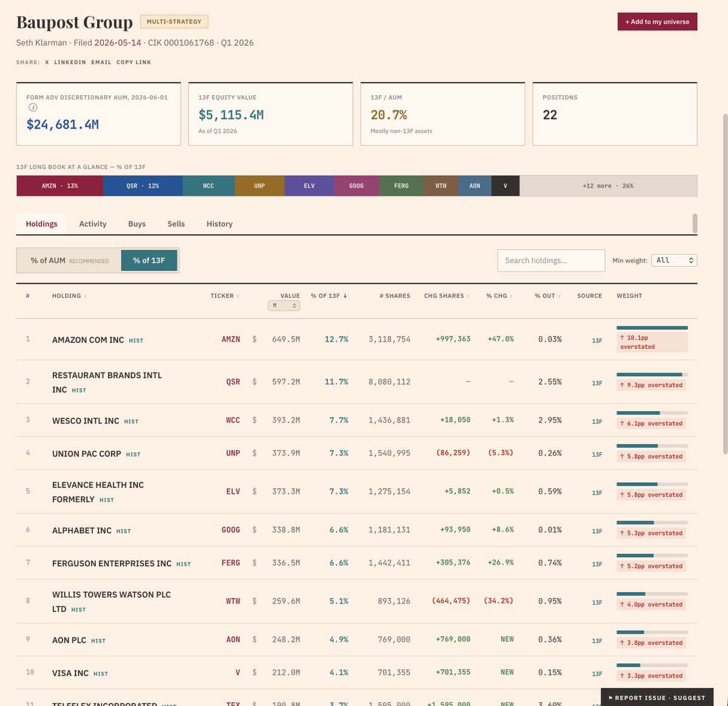This screenshot has height=706, width=728.
Task: Open the Value unit M dropdown
Action: pyautogui.click(x=284, y=306)
